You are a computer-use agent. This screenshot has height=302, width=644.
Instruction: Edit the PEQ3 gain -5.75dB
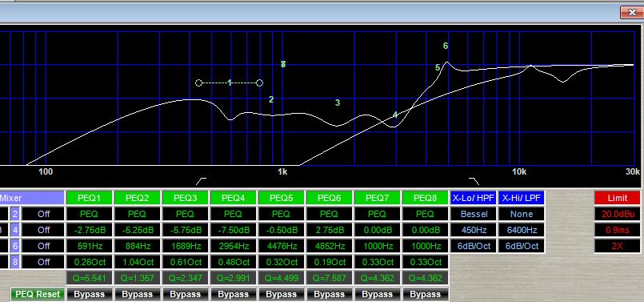(185, 230)
